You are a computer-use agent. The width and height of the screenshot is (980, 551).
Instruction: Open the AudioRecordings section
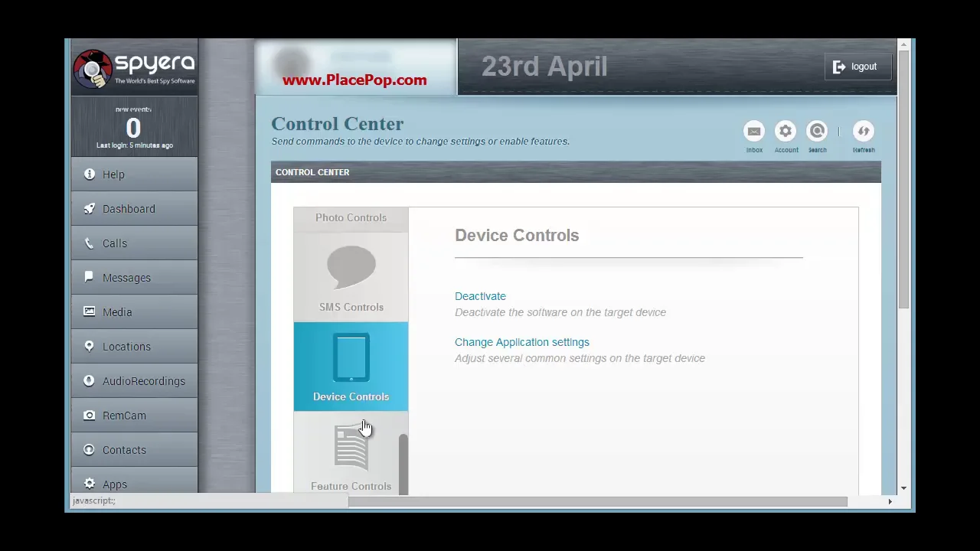tap(134, 381)
